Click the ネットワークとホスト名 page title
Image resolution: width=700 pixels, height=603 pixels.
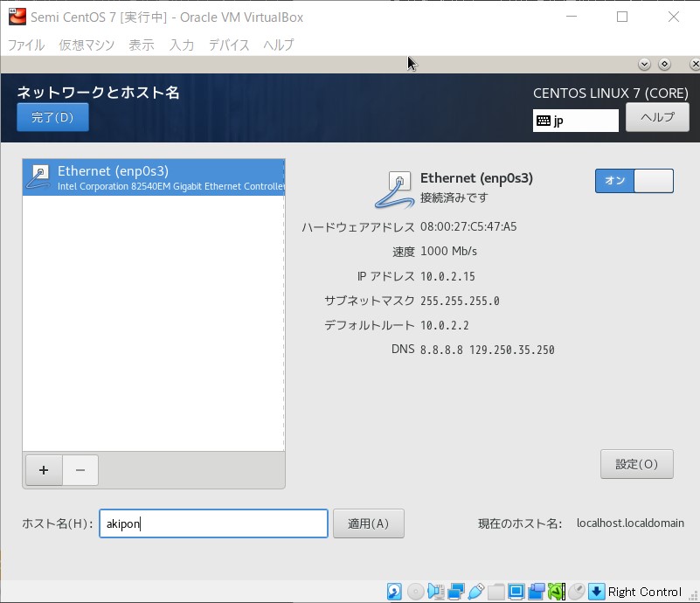[x=98, y=93]
